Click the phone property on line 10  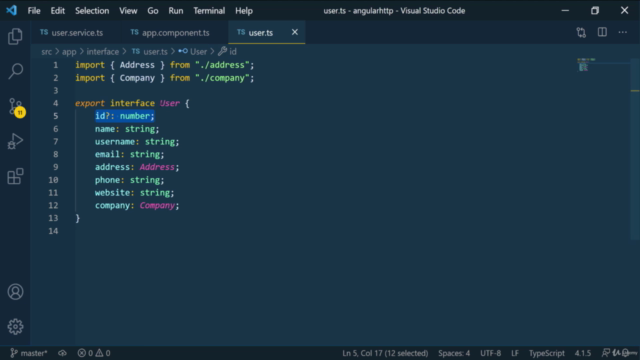point(107,180)
